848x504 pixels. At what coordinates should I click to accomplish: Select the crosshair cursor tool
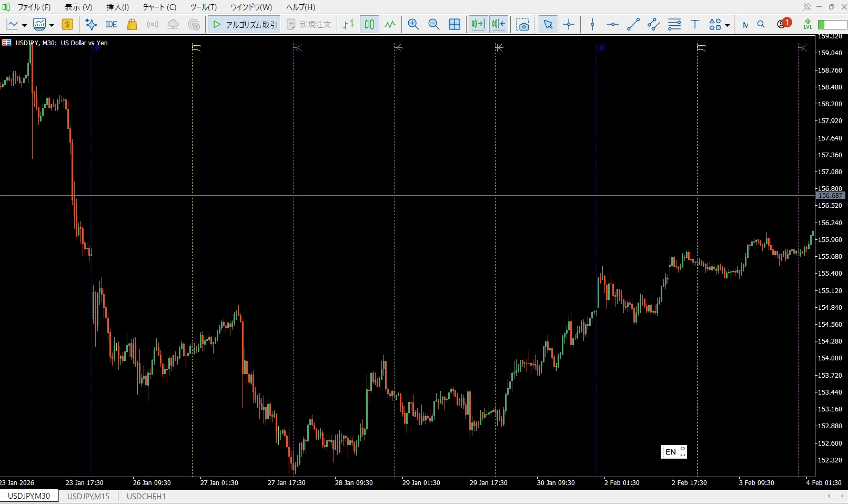[569, 24]
